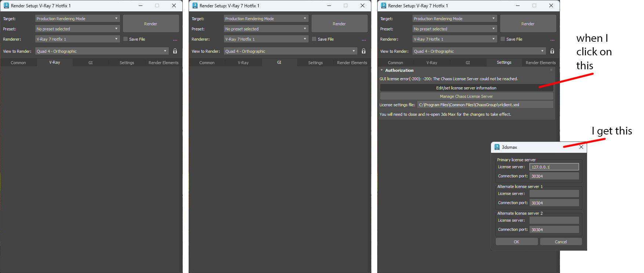Click Alternate license server 2 server field
Screen dimensions: 644x273
coord(554,220)
